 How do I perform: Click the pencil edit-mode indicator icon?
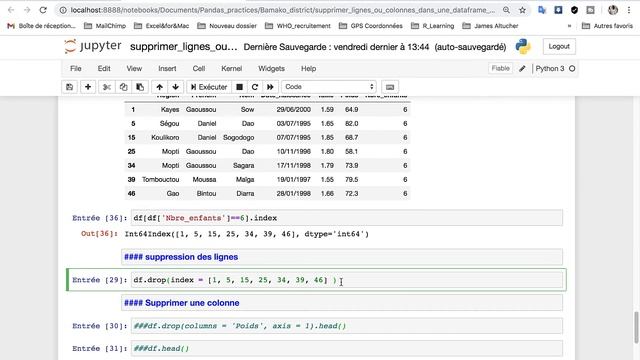pos(522,69)
